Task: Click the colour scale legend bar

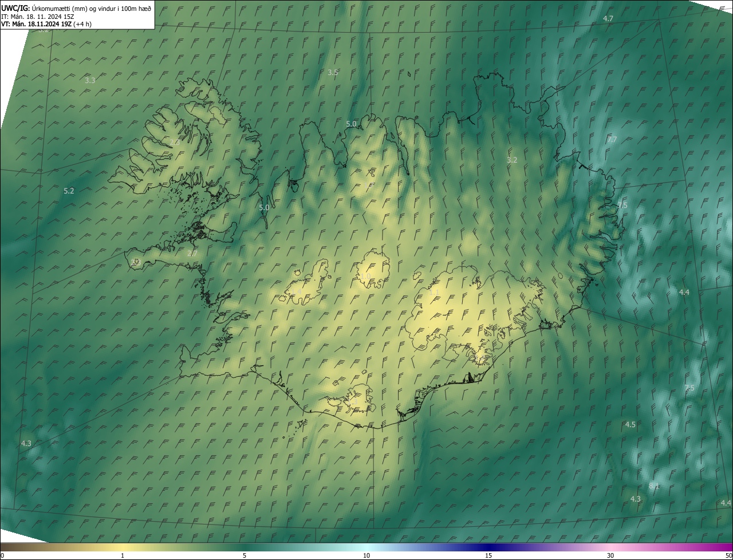Action: [x=366, y=547]
